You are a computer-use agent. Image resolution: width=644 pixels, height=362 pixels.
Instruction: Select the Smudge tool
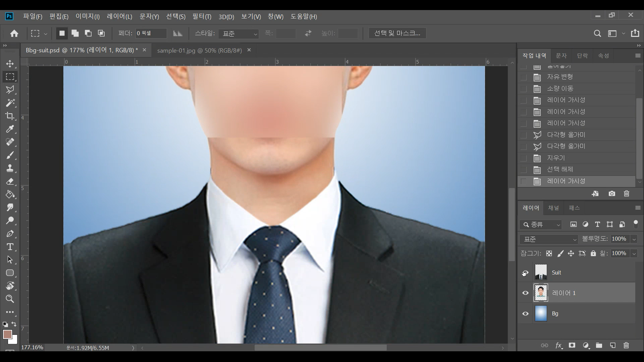pos(10,207)
